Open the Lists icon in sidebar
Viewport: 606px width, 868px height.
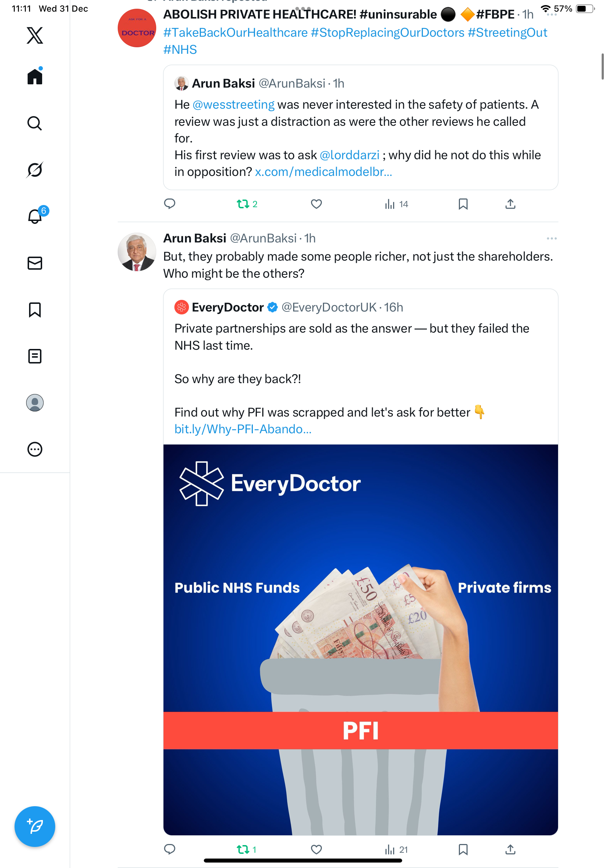click(35, 356)
